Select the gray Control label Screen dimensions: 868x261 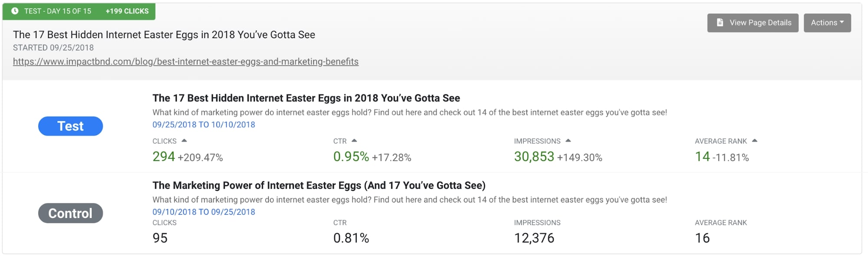[70, 213]
